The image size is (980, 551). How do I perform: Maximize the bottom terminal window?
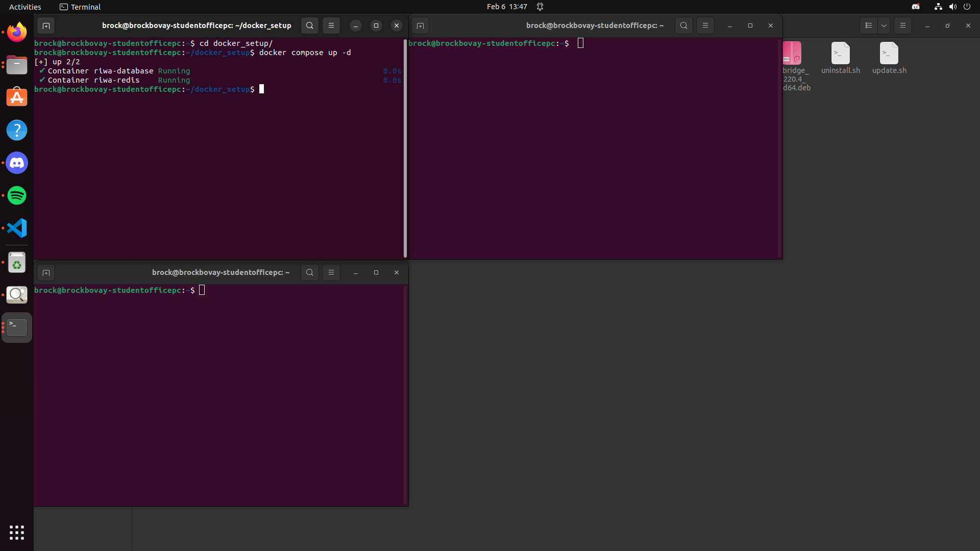click(x=376, y=272)
